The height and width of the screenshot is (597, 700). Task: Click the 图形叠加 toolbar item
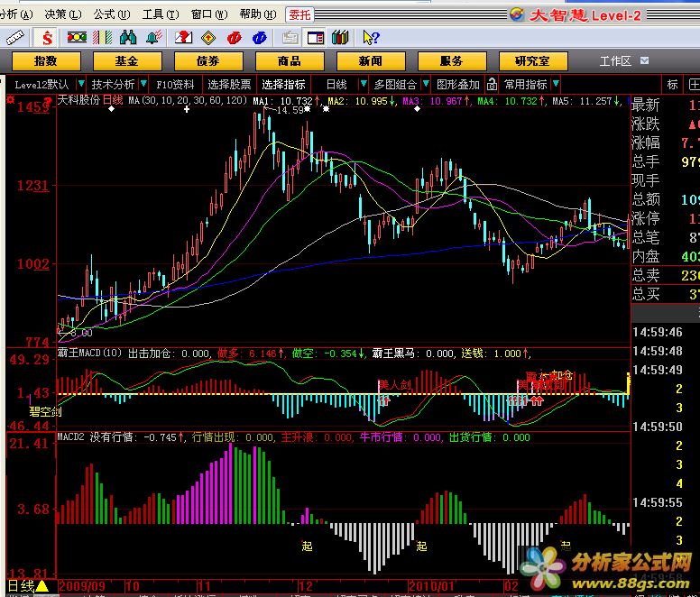tap(458, 85)
